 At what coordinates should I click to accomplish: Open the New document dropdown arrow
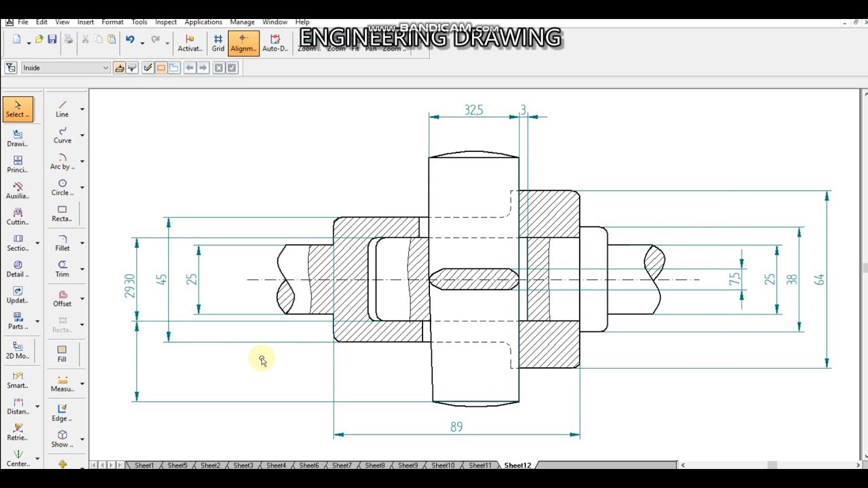pos(28,43)
